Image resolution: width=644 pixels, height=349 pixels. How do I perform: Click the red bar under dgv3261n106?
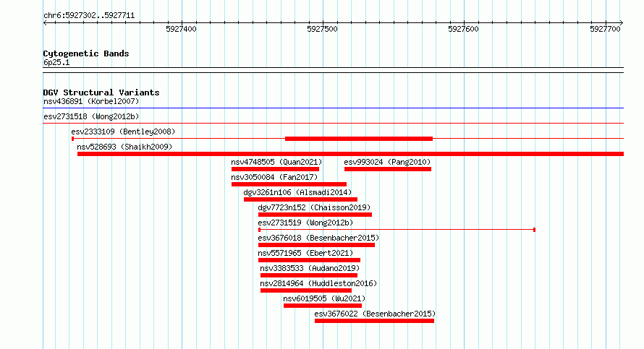click(300, 199)
